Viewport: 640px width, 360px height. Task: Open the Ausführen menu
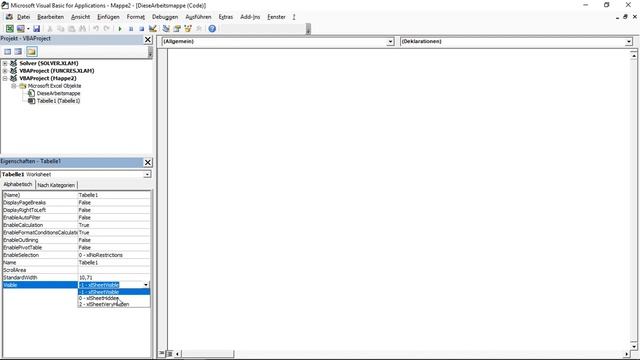(x=198, y=17)
